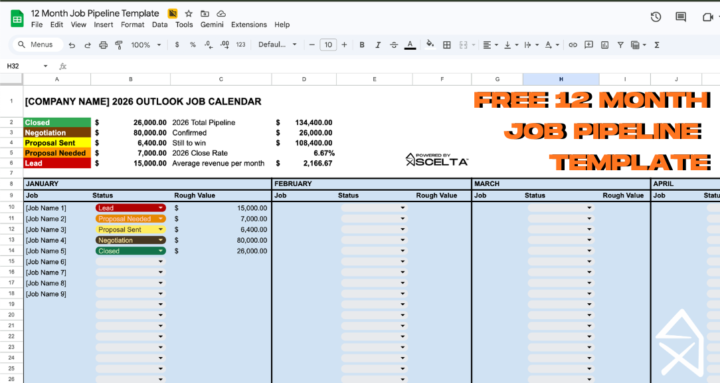Open horizontal align dropdown
720x383 pixels.
click(490, 45)
